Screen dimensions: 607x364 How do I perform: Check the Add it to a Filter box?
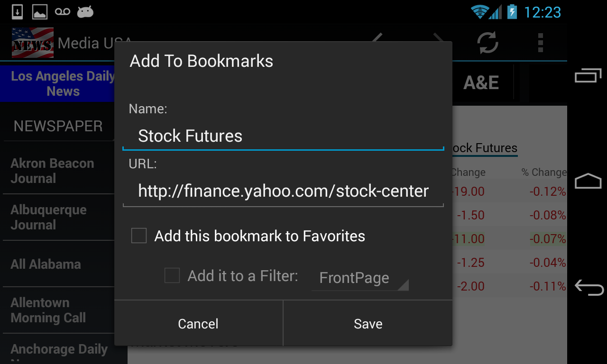pyautogui.click(x=172, y=275)
